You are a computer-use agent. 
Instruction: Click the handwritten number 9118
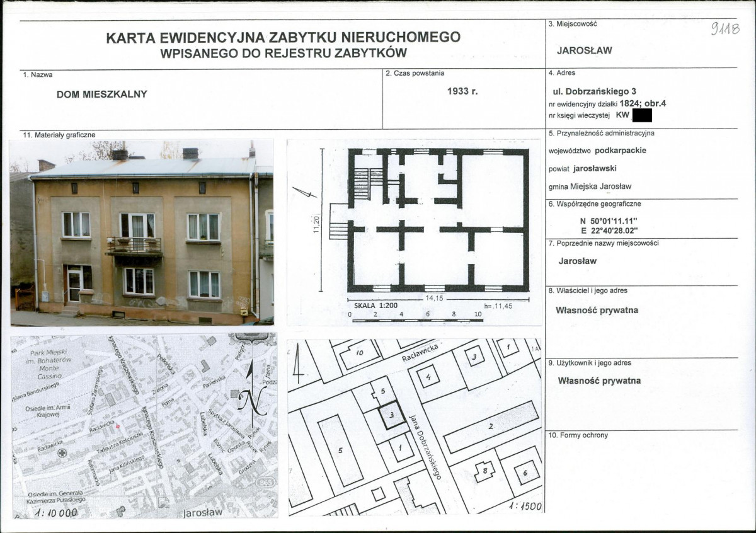click(x=724, y=28)
